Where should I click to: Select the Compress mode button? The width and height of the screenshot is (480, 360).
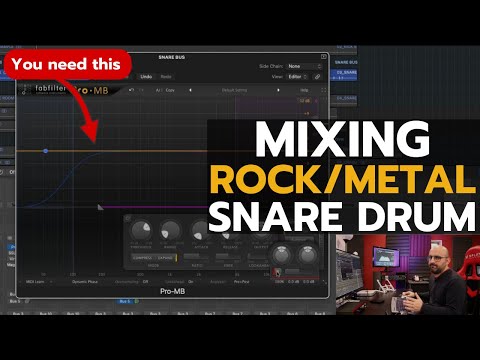coord(143,258)
